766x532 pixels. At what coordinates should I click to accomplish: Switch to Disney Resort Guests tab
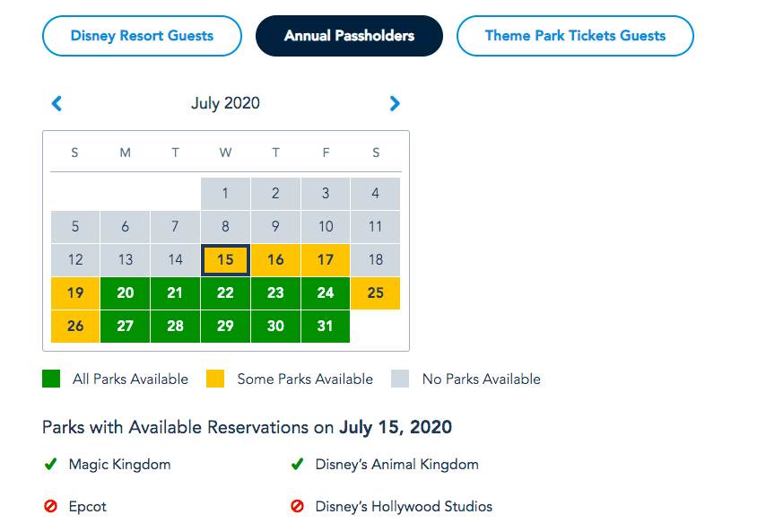[142, 36]
